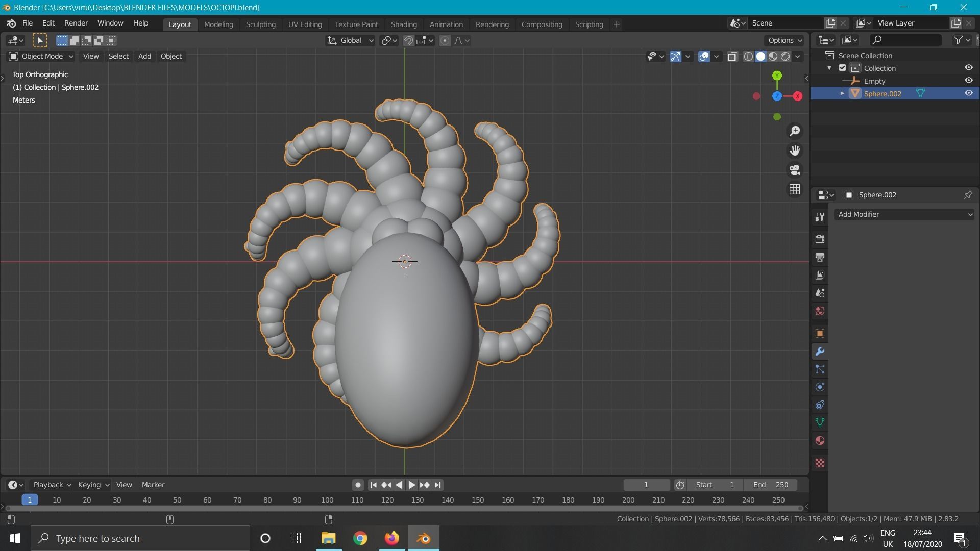Toggle snapping magnet button
Screen dimensions: 980x551
(408, 41)
